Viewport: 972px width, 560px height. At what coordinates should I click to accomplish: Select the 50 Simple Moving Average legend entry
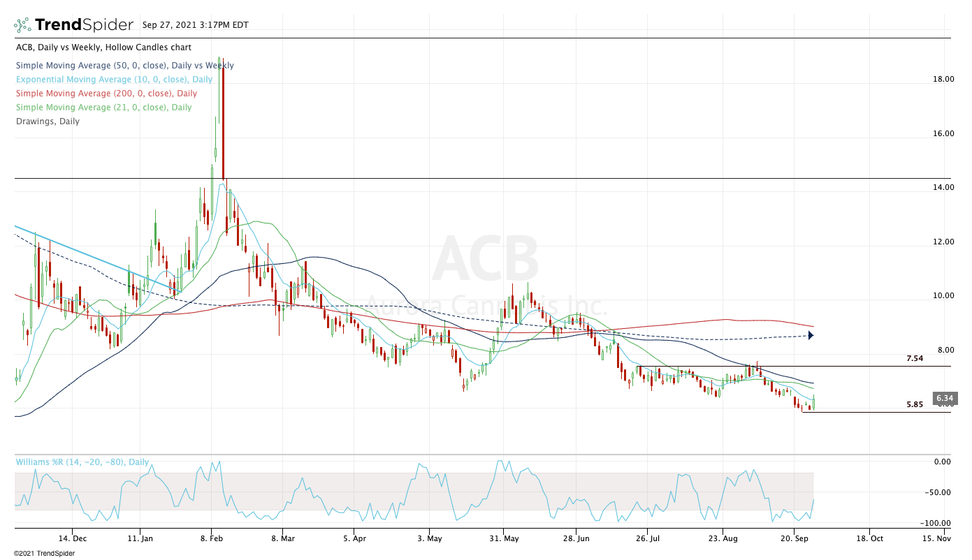pyautogui.click(x=124, y=66)
